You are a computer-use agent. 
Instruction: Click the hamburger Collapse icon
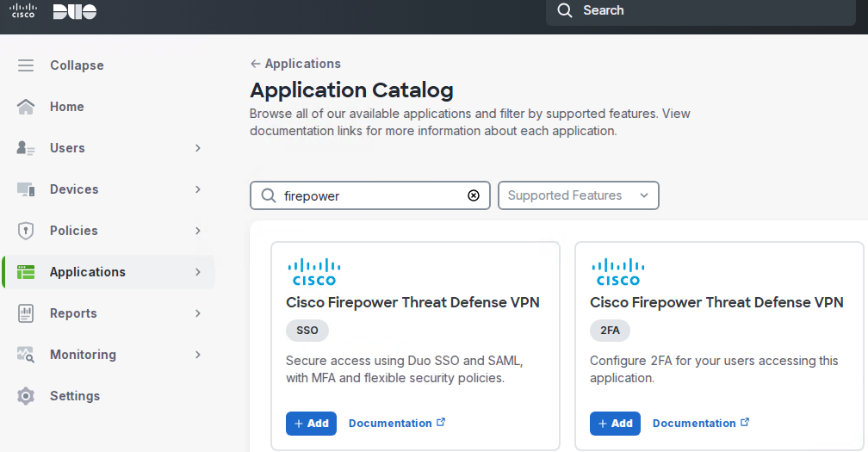(26, 65)
